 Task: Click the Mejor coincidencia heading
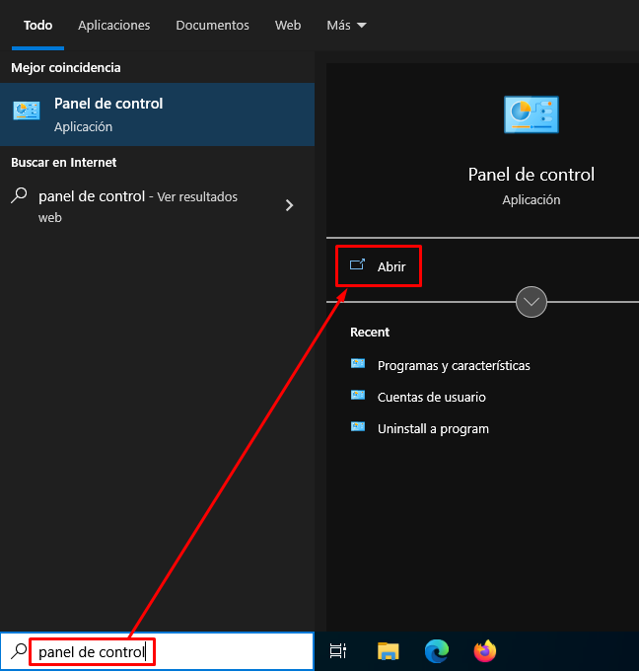coord(66,68)
